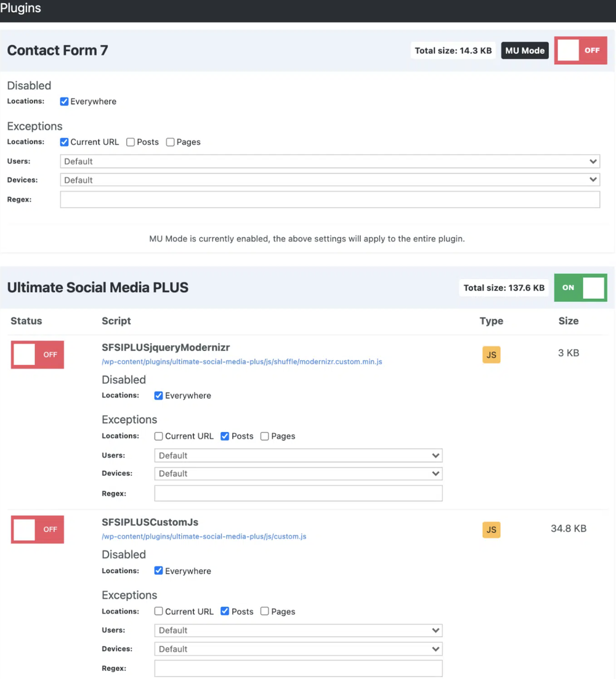Viewport: 616px width, 679px height.
Task: Click the Plugins title in top bar
Action: pos(20,8)
